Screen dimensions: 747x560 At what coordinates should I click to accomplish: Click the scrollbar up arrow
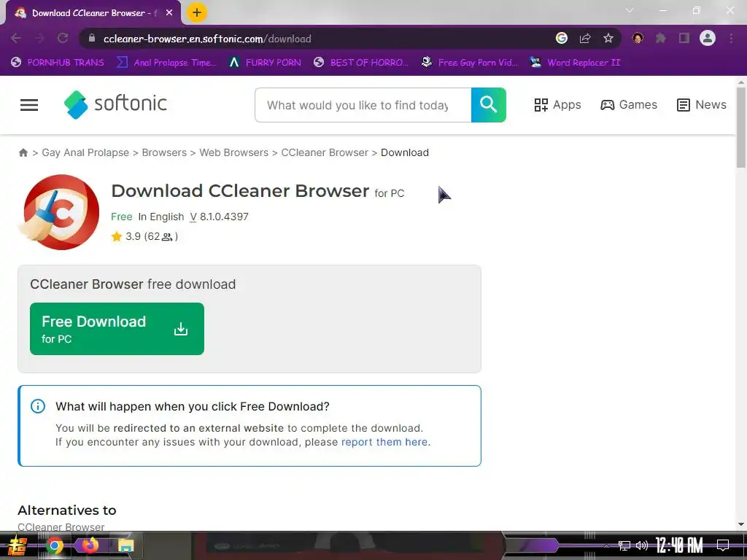741,82
